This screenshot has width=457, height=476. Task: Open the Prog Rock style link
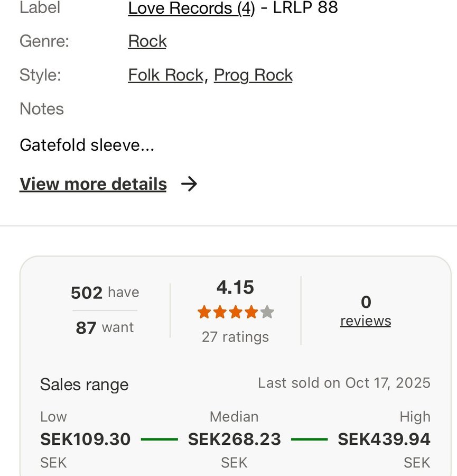[253, 75]
